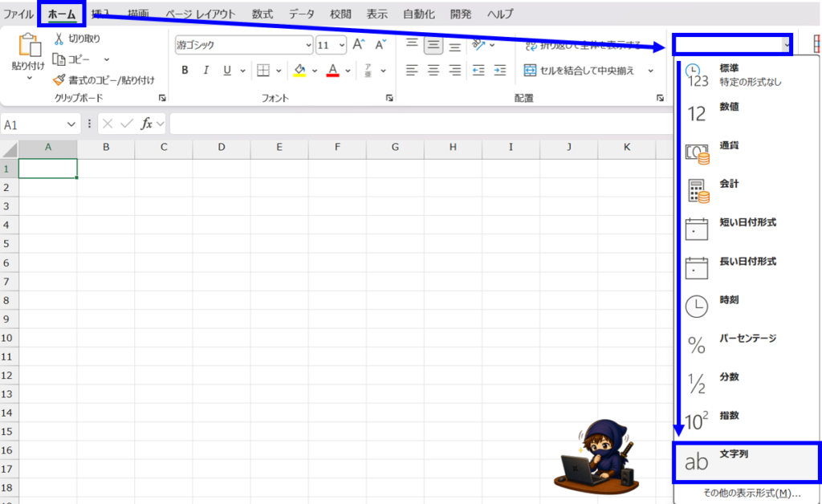Expand the merge cells dropdown arrow
The height and width of the screenshot is (504, 822).
tap(650, 70)
